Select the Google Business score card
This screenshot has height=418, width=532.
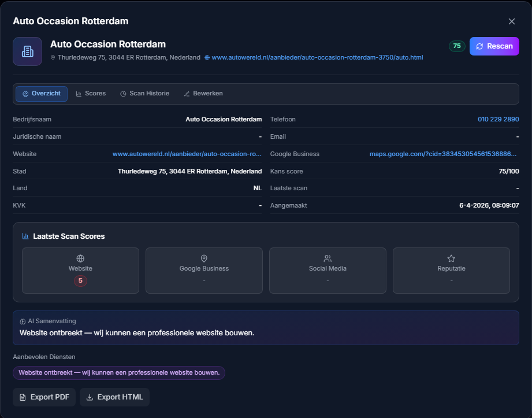(204, 271)
